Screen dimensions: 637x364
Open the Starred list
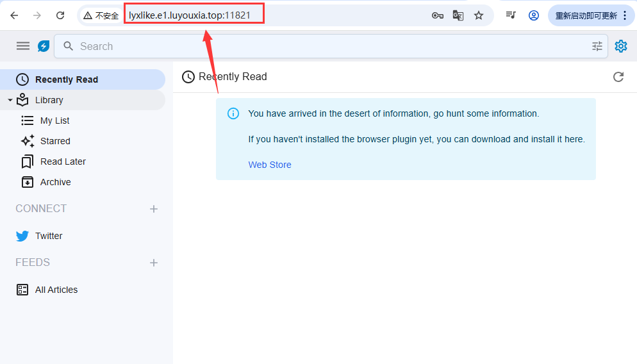(x=55, y=141)
